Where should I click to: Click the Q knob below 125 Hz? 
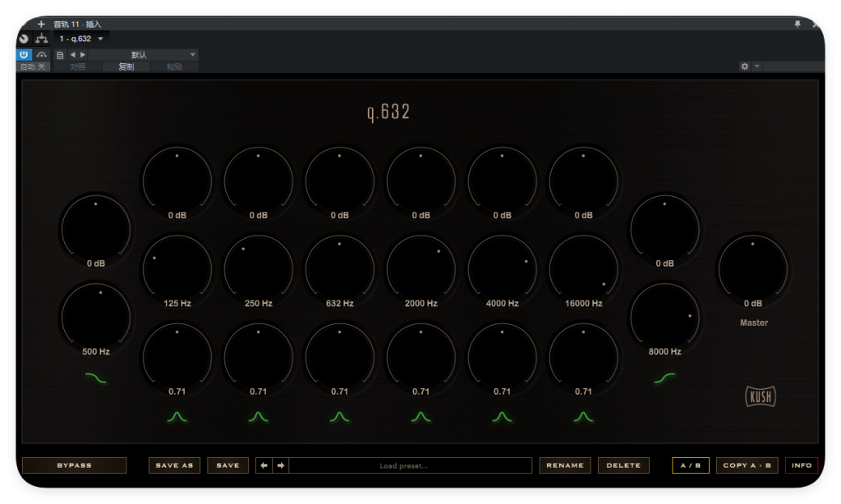tap(177, 358)
